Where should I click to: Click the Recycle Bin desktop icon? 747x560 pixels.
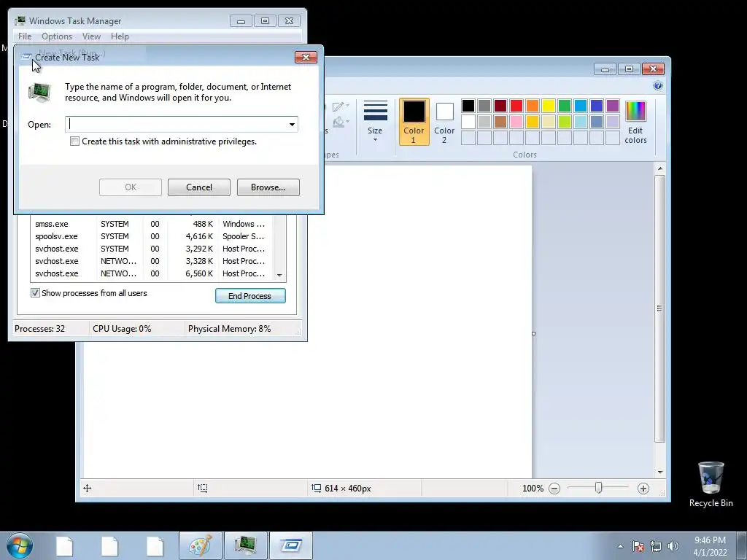click(711, 484)
